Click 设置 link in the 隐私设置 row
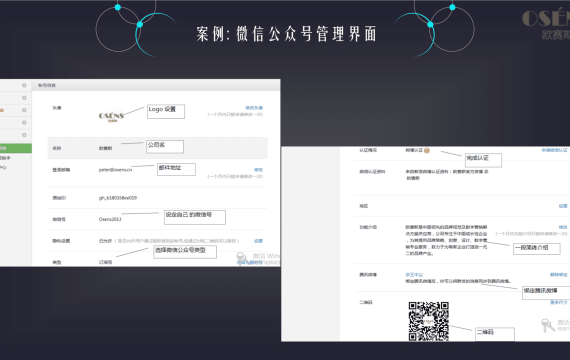Viewport: 570px width, 360px height. click(258, 241)
